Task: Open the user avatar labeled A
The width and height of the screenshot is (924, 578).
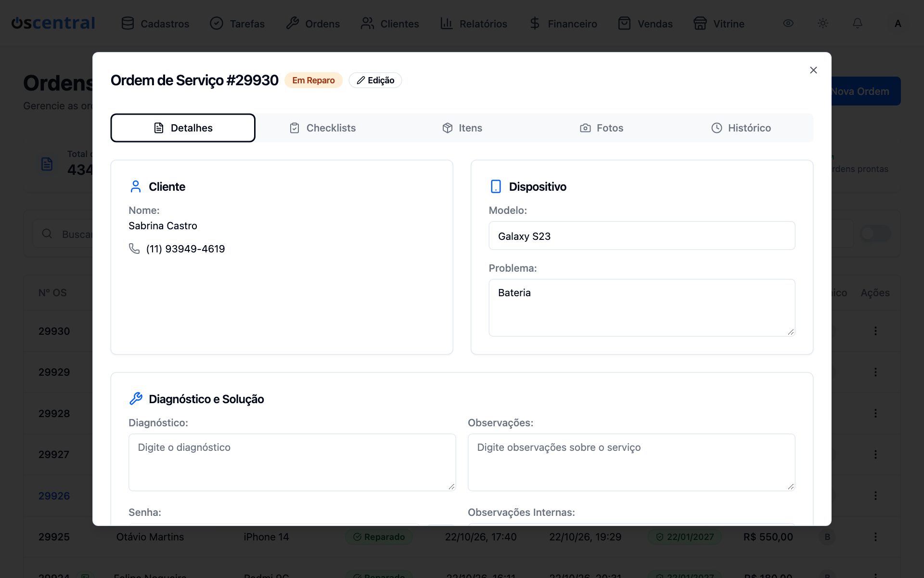Action: (x=898, y=24)
